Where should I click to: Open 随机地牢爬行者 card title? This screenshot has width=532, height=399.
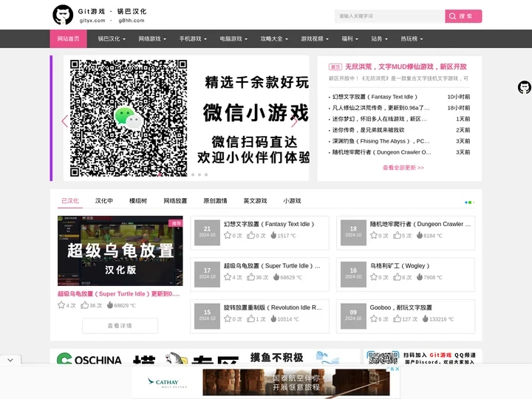(x=420, y=224)
